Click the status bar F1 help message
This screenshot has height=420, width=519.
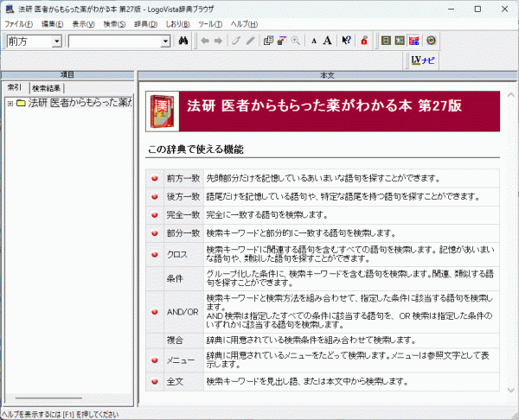click(60, 415)
